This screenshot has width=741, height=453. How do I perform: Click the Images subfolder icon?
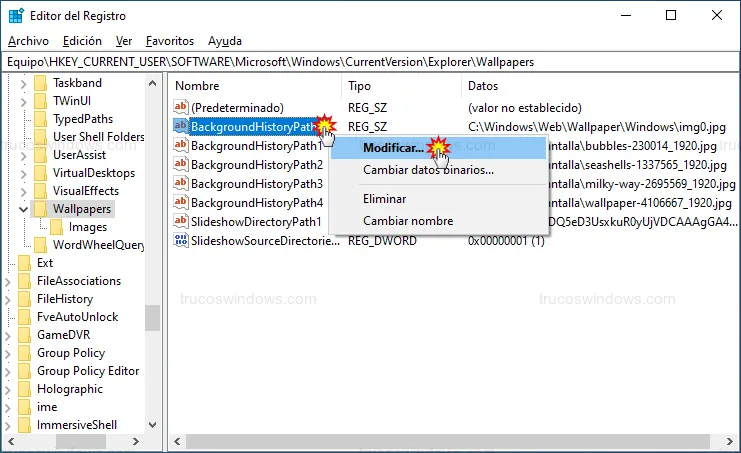57,227
